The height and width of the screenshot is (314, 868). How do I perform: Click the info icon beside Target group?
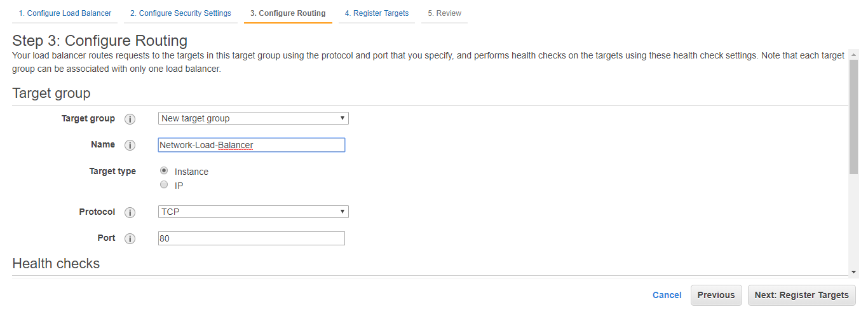130,119
